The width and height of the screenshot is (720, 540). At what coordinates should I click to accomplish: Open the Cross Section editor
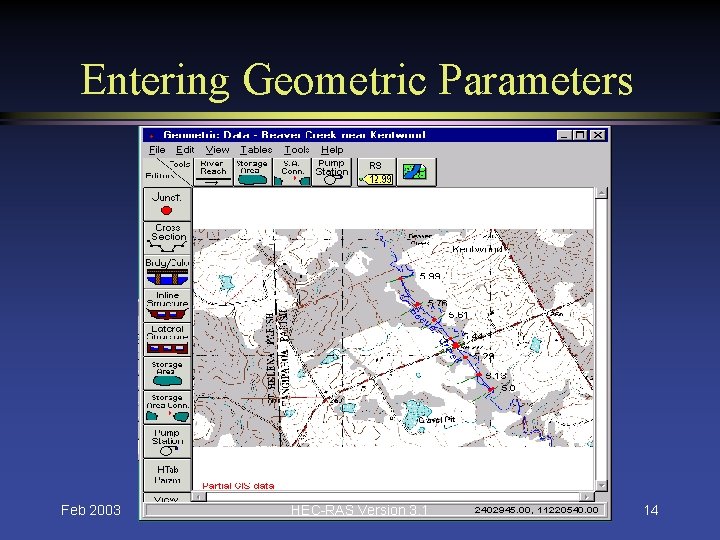[x=167, y=238]
